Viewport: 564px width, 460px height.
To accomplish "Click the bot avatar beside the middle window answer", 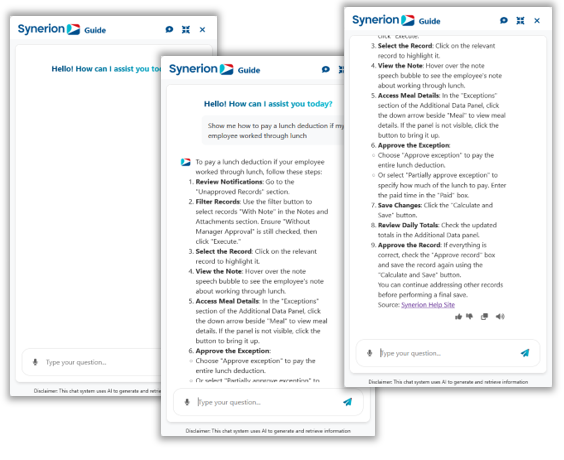I will [186, 162].
